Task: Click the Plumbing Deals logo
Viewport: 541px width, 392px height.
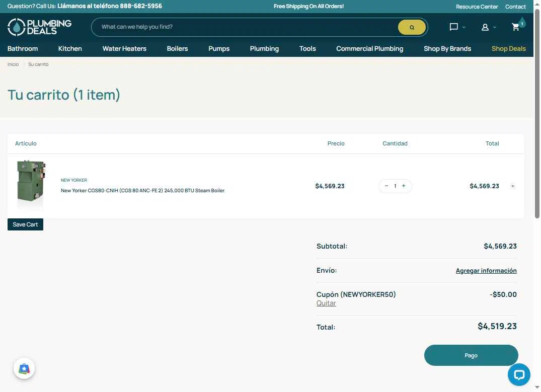Action: click(x=39, y=27)
